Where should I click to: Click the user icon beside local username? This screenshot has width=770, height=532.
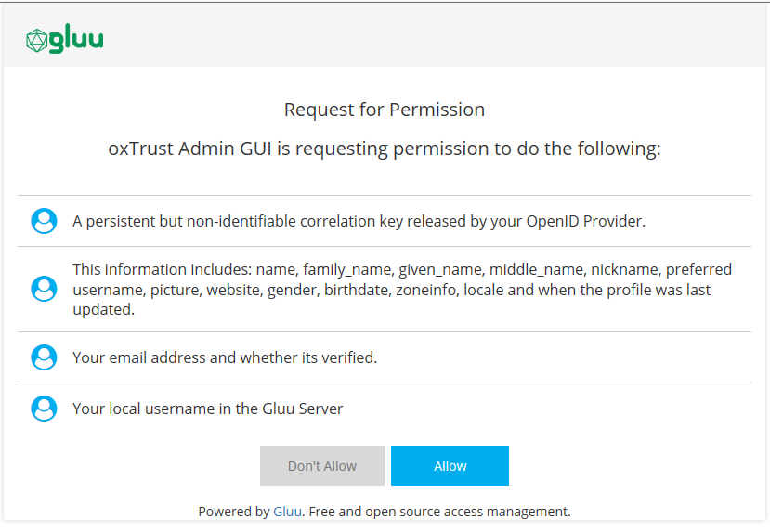coord(44,409)
